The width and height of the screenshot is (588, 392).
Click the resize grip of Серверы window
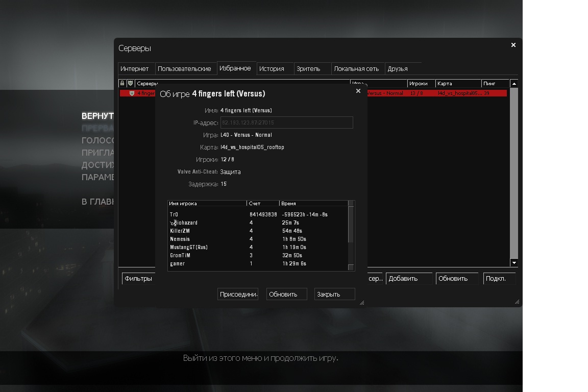[517, 302]
